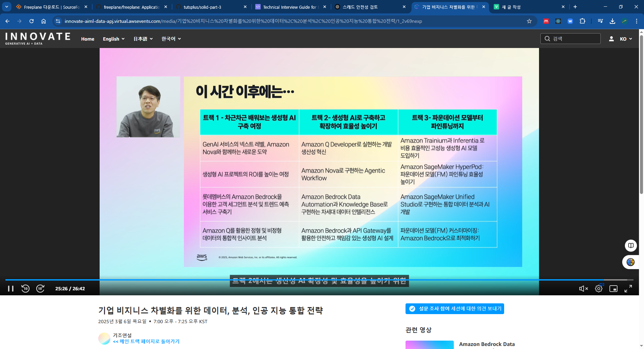The width and height of the screenshot is (644, 349).
Task: Rewind the video 10 seconds
Action: click(x=25, y=289)
